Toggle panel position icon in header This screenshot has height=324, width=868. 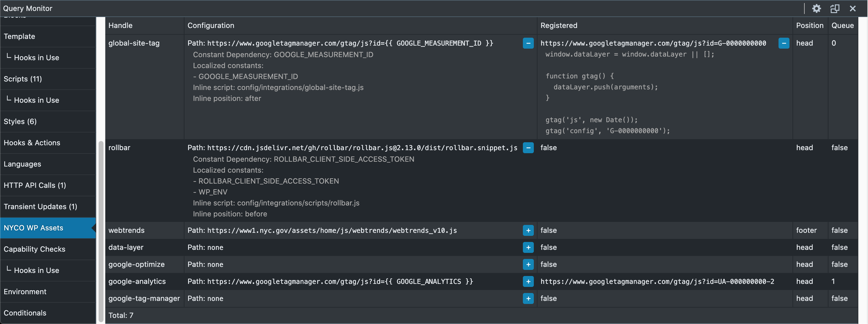pyautogui.click(x=835, y=9)
